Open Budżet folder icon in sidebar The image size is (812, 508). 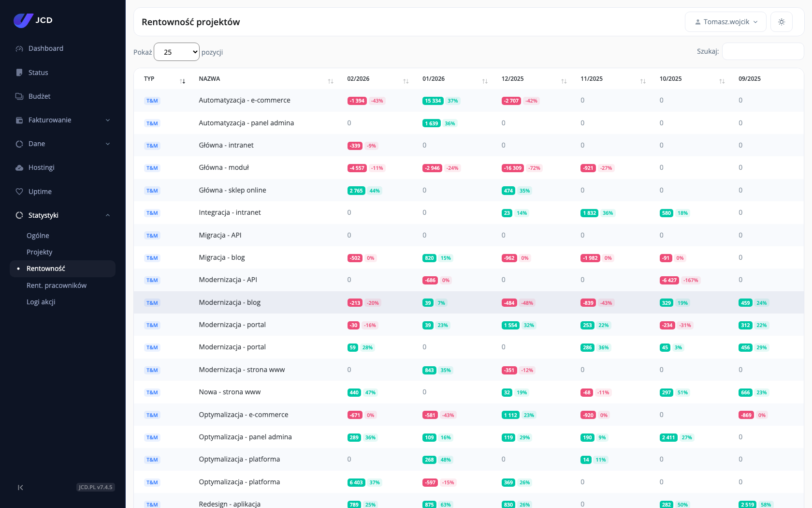click(19, 96)
